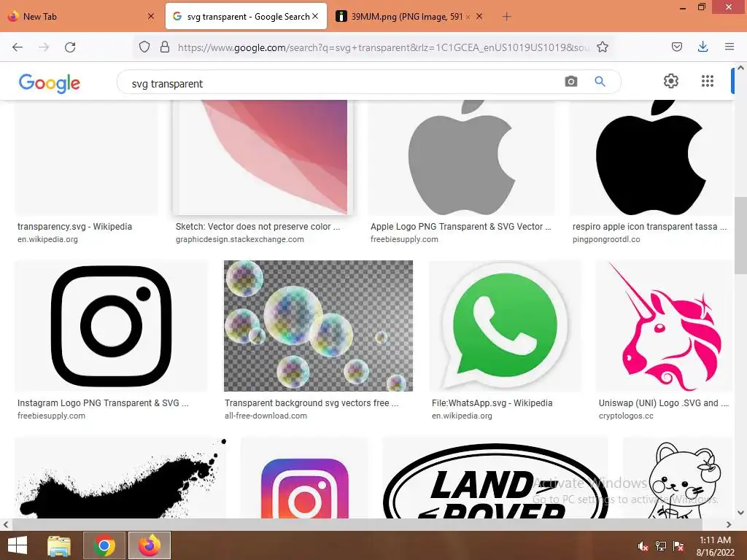Click the muted volume tray icon
The height and width of the screenshot is (560, 747).
pyautogui.click(x=643, y=546)
